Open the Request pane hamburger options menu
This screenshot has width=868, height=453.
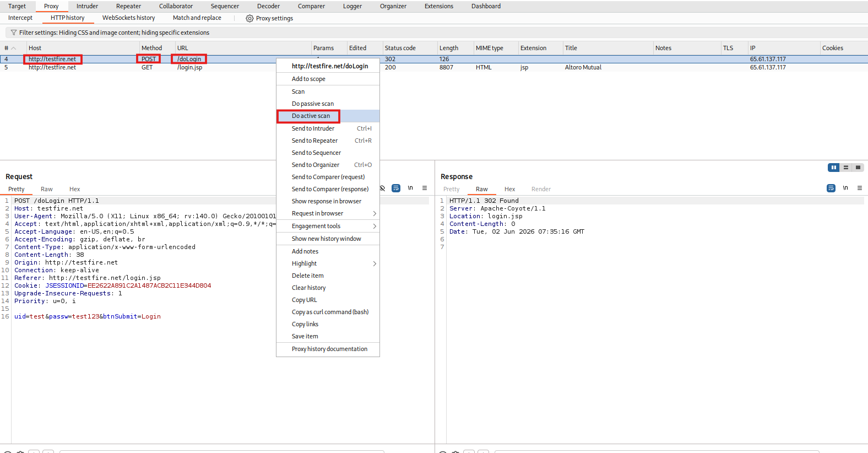[425, 188]
